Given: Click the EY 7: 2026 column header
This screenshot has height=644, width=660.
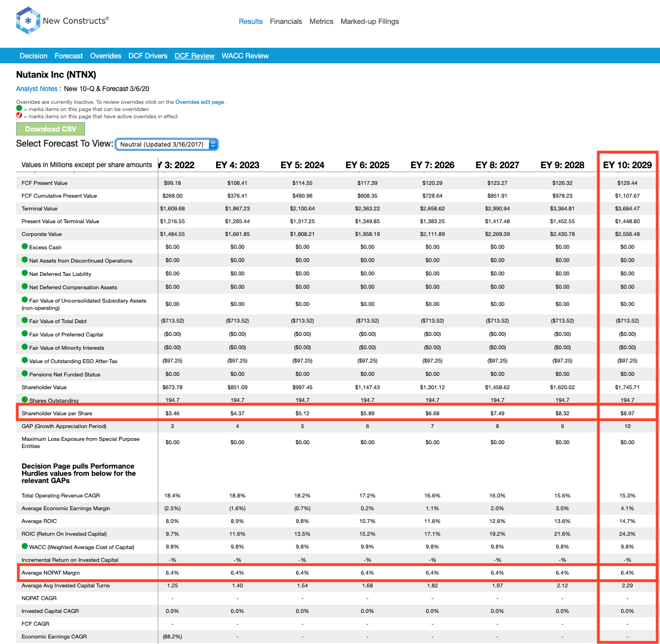Looking at the screenshot, I should [x=432, y=165].
